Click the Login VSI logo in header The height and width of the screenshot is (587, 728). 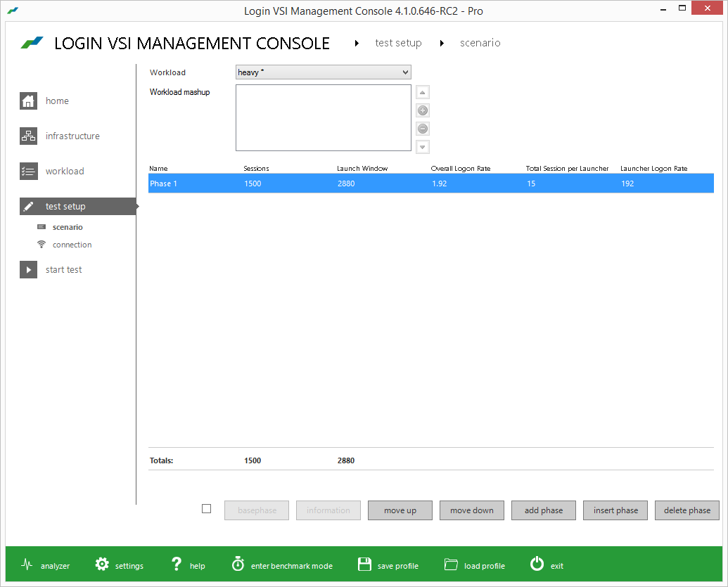[x=32, y=43]
